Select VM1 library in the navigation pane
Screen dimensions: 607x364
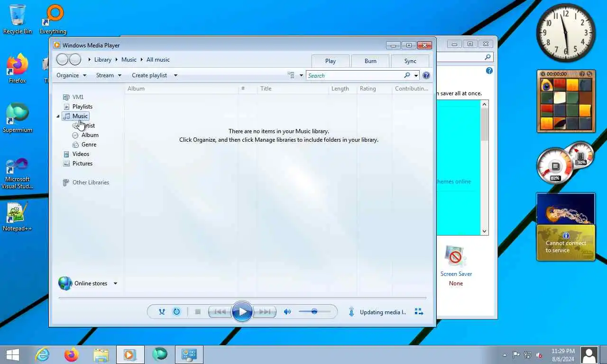click(x=74, y=97)
